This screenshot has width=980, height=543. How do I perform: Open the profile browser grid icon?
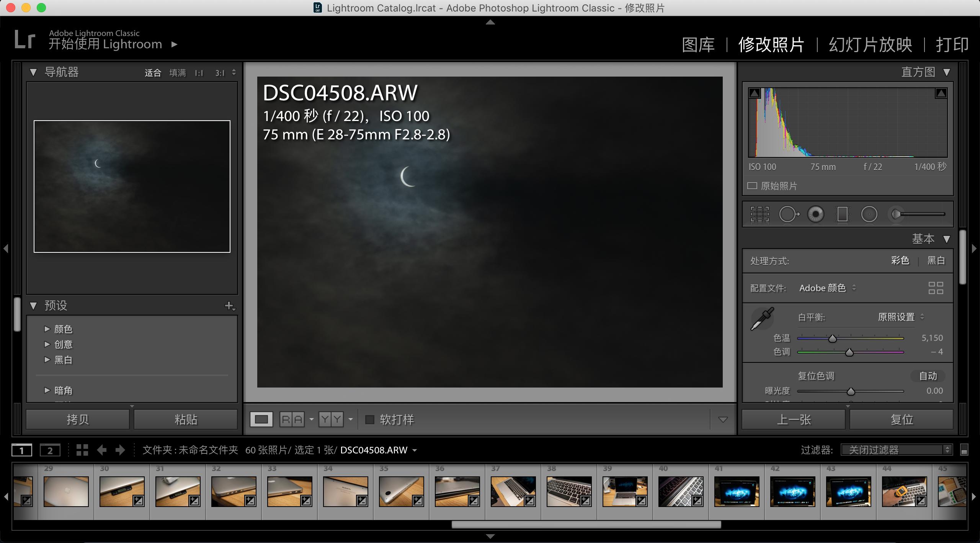pos(936,288)
